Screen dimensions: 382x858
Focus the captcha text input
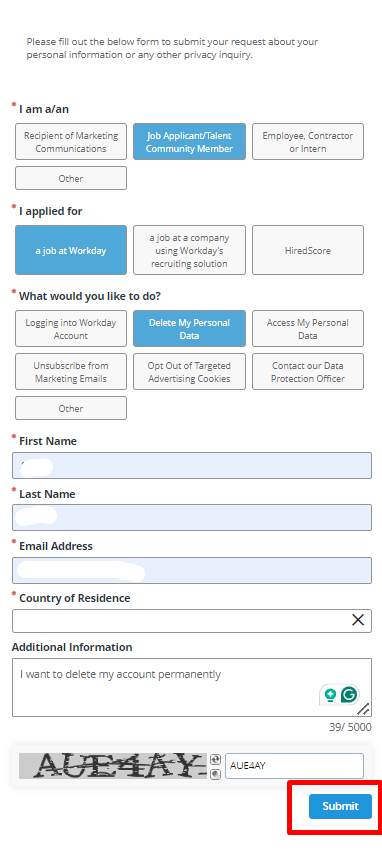click(x=294, y=766)
